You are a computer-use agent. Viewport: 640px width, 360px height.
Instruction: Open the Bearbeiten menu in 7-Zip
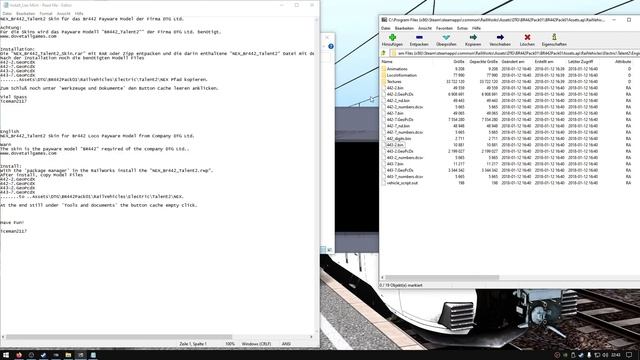(x=404, y=28)
